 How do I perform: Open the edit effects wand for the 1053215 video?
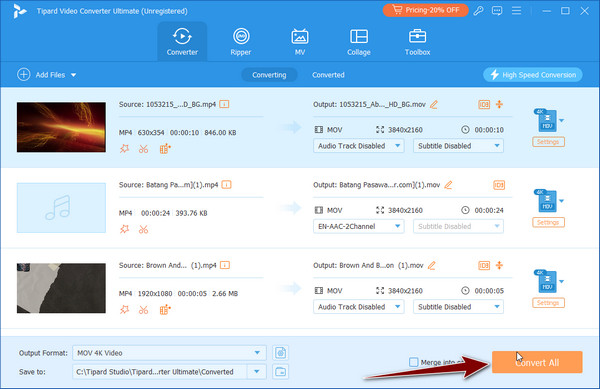click(x=124, y=149)
